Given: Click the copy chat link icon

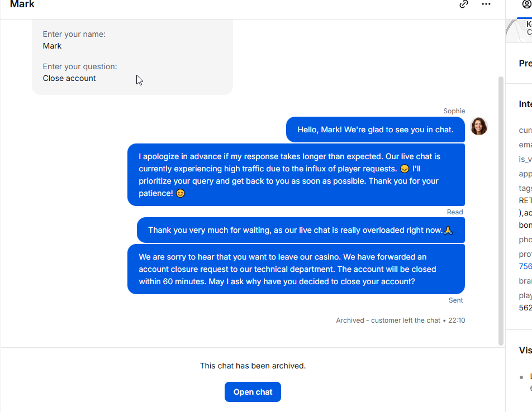Looking at the screenshot, I should click(463, 4).
